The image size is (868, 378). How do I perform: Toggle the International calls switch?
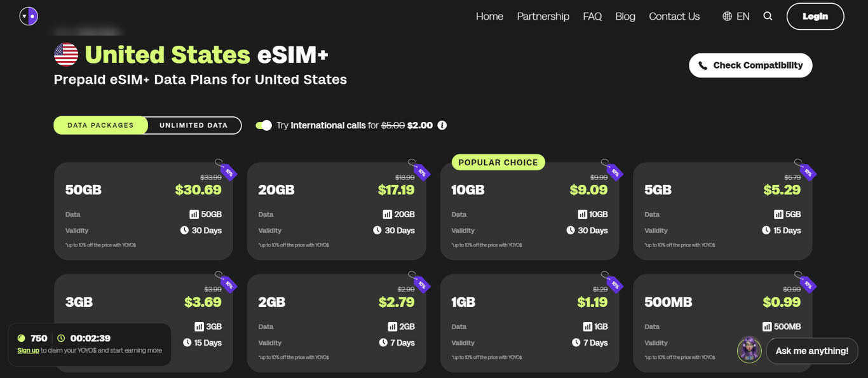pos(264,125)
